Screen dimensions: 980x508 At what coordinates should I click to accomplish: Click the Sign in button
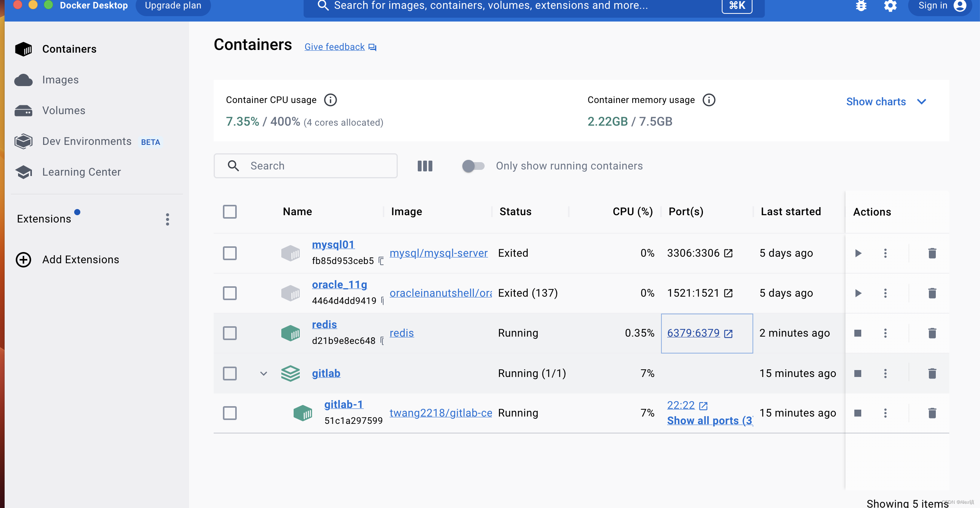(940, 6)
